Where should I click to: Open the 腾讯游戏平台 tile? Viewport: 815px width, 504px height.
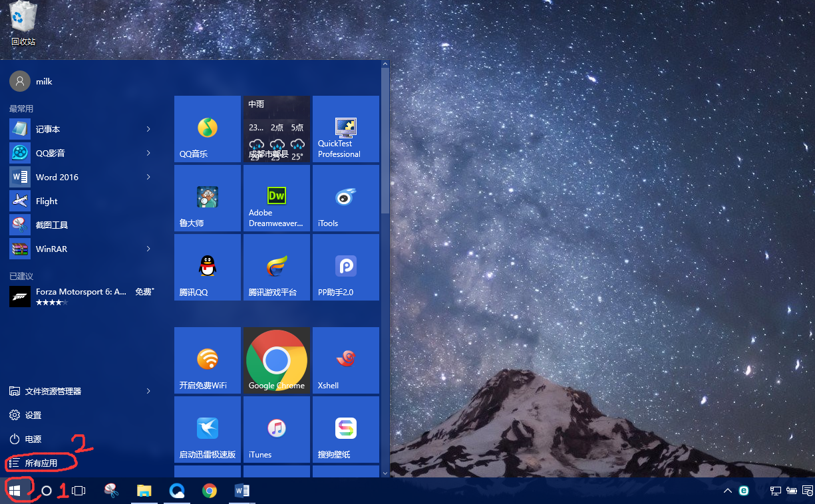277,267
